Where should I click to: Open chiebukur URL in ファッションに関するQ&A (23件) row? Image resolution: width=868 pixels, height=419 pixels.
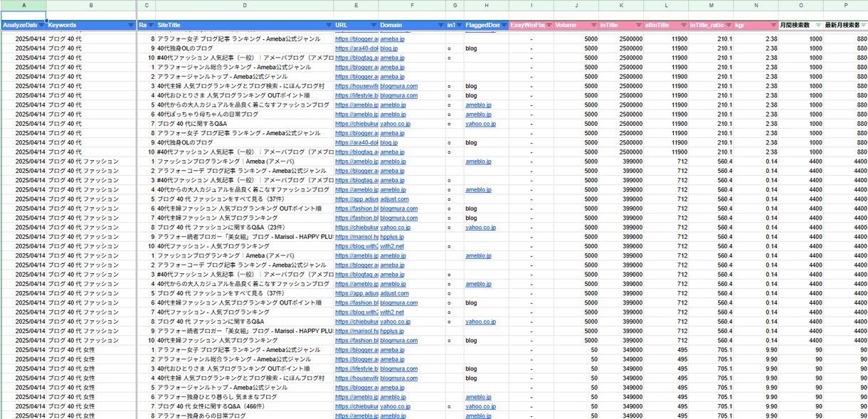(x=356, y=228)
